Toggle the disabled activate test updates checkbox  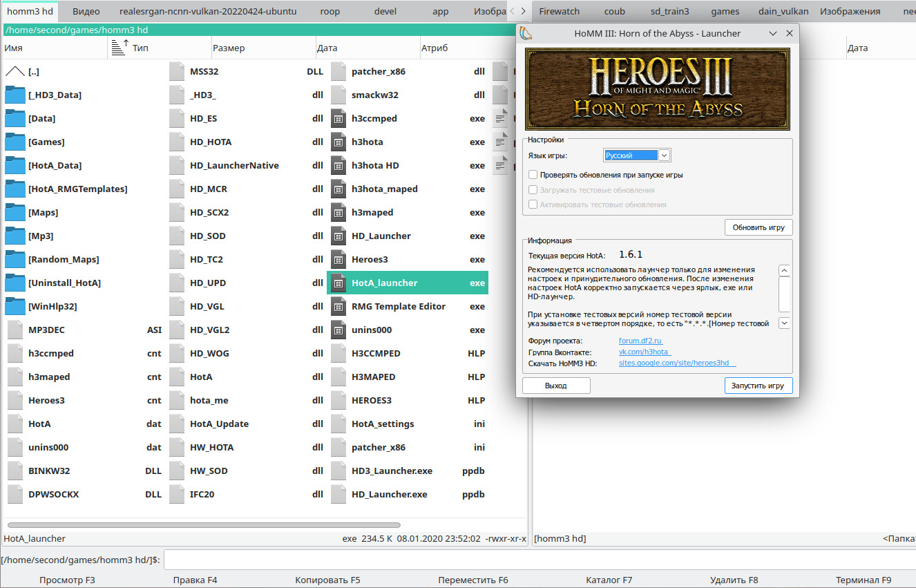533,204
